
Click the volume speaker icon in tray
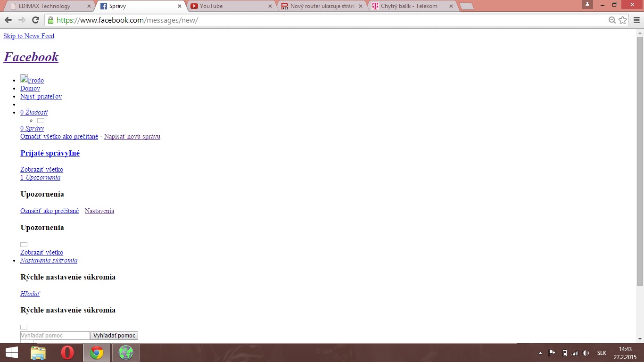[586, 353]
